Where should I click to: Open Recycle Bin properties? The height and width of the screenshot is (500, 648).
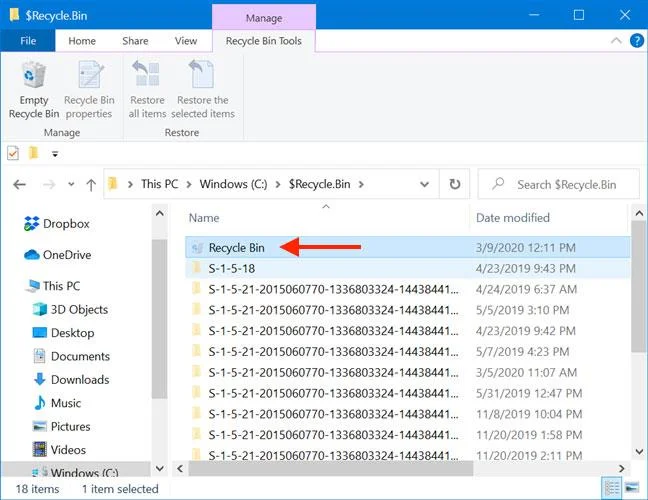coord(89,90)
